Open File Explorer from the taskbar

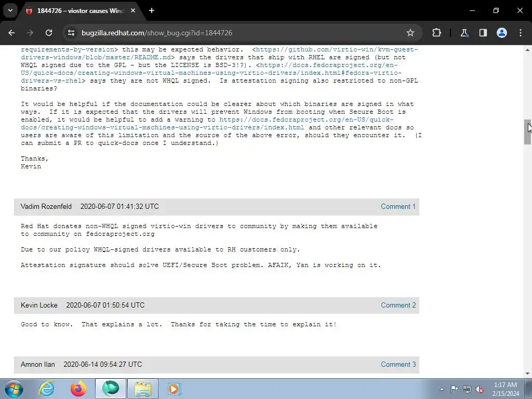pos(143,389)
